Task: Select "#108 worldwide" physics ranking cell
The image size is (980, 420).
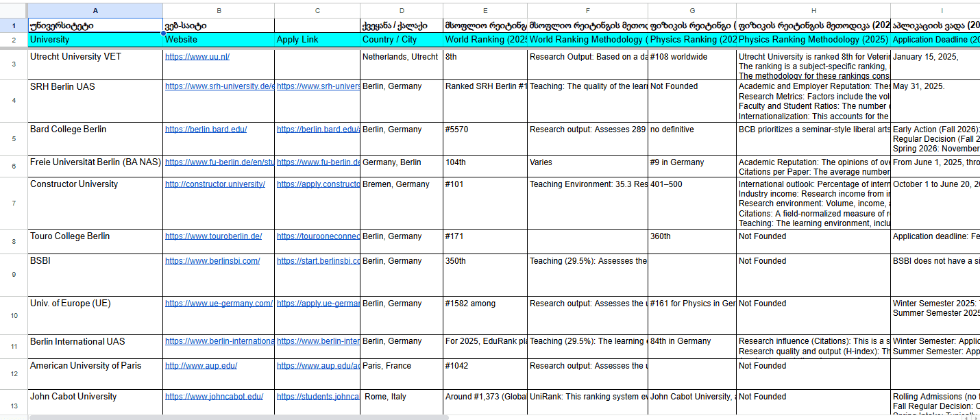Action: pyautogui.click(x=692, y=64)
